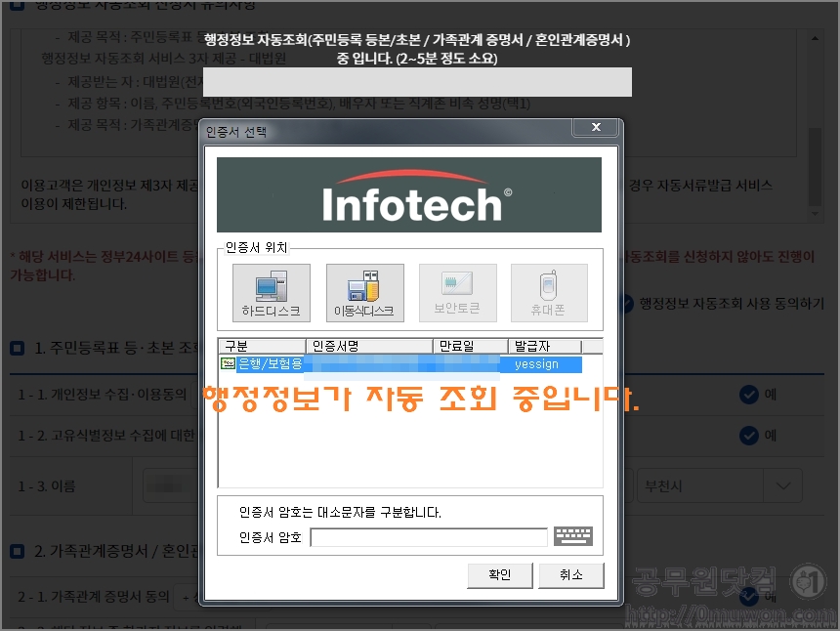Viewport: 840px width, 631px height.
Task: Sort by the 만료일 column header
Action: pyautogui.click(x=470, y=346)
